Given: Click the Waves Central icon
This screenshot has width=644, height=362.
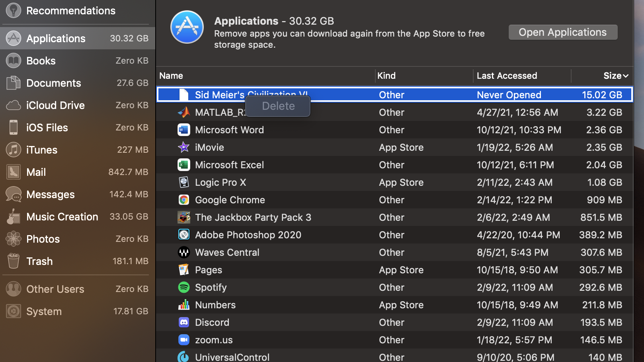Looking at the screenshot, I should pos(183,252).
